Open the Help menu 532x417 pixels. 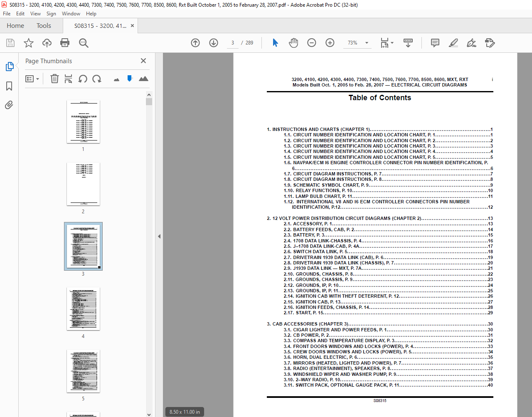click(x=91, y=14)
